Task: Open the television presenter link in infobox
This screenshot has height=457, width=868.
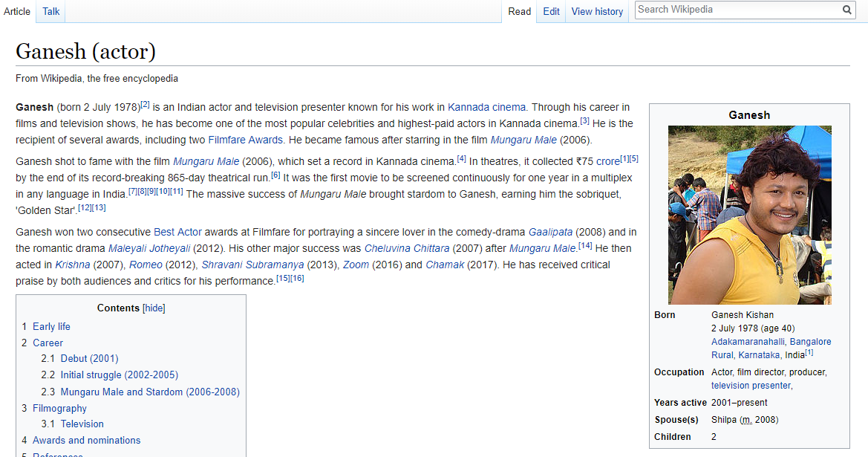Action: pos(751,386)
